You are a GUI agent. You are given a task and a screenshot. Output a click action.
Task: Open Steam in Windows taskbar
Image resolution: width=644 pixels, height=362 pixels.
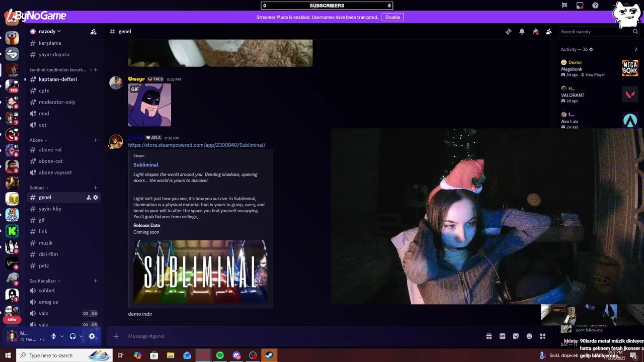[269, 355]
